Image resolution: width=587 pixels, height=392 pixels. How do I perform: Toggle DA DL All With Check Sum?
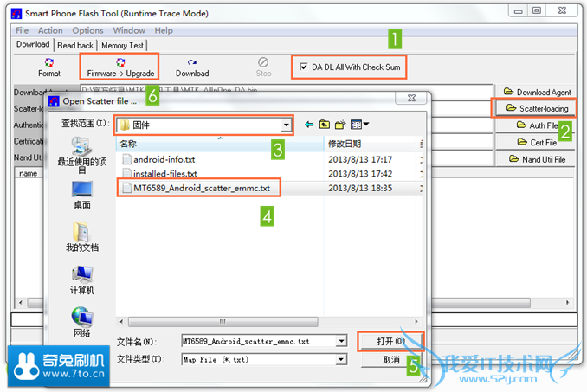pos(304,67)
